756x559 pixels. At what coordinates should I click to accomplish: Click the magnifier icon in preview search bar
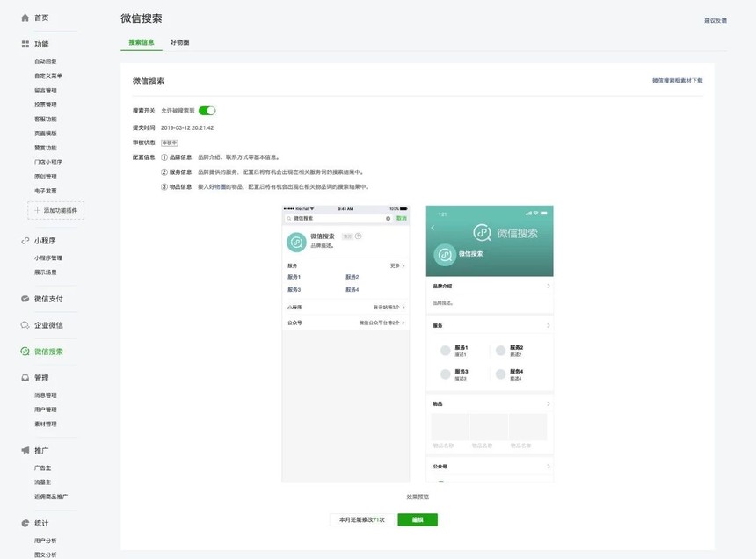(x=289, y=218)
